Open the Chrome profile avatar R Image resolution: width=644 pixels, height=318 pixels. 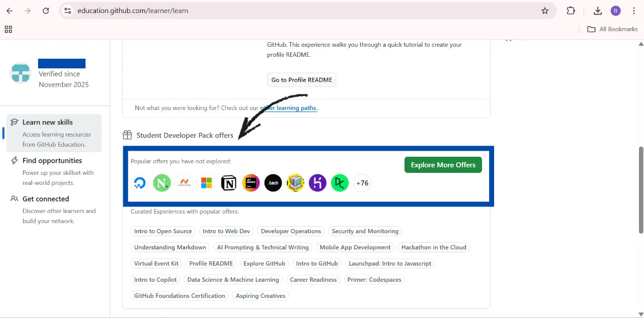click(x=616, y=11)
